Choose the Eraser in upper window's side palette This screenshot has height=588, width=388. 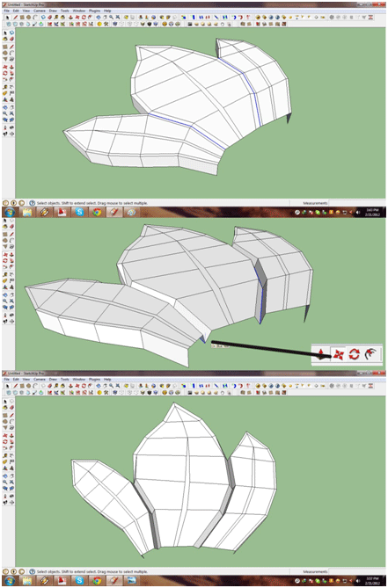click(11, 39)
